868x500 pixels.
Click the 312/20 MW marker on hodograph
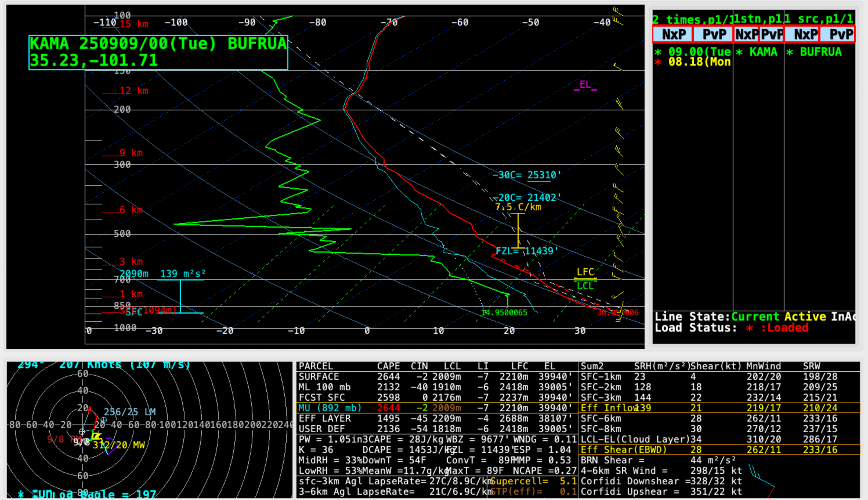point(119,445)
